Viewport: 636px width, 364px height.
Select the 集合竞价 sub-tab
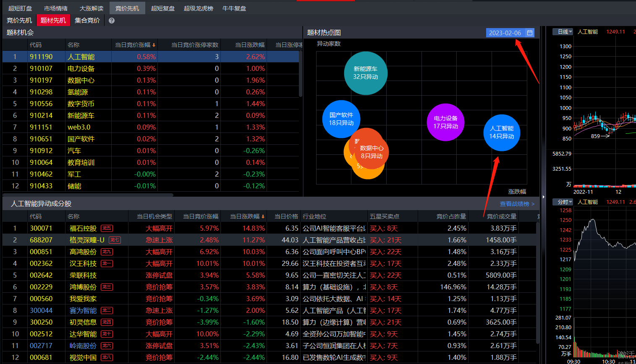point(87,20)
